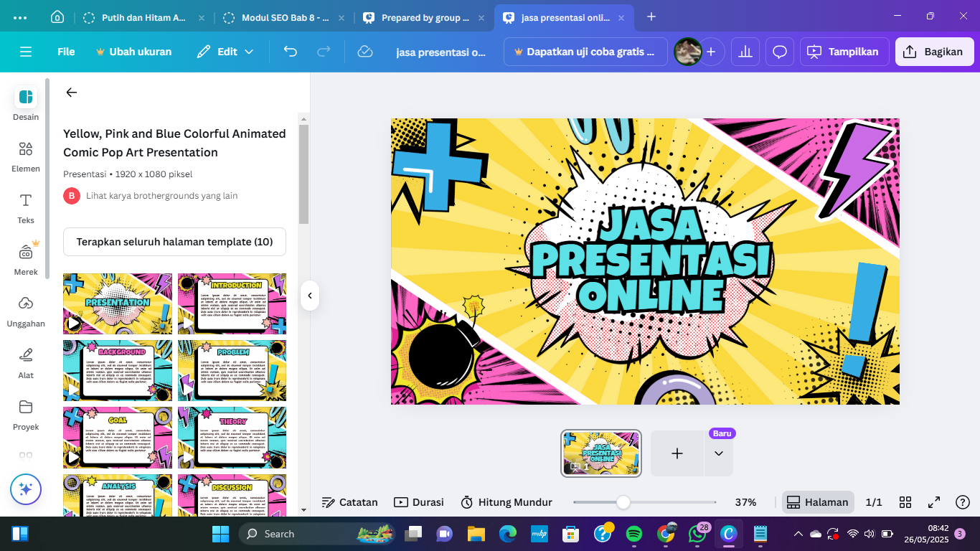The width and height of the screenshot is (980, 551).
Task: Select the INTRODUCTION template thumbnail
Action: [x=232, y=303]
